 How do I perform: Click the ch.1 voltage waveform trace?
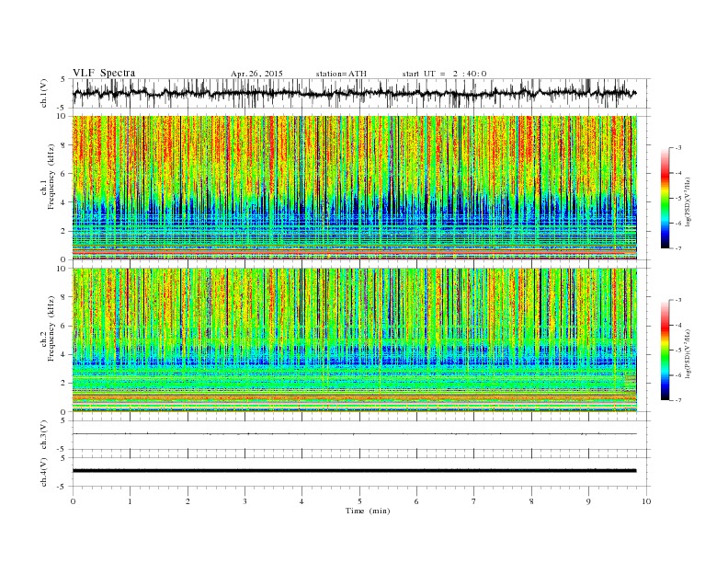[x=355, y=93]
